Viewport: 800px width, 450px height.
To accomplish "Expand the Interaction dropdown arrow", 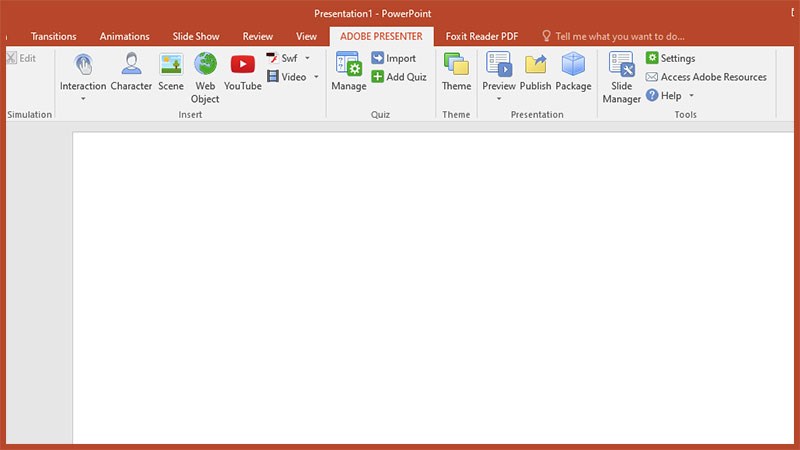I will [83, 98].
